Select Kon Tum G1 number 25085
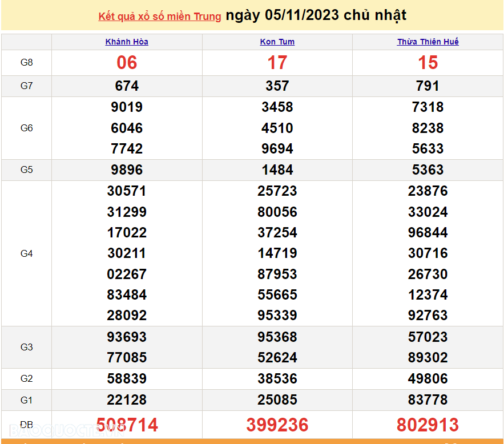 point(277,400)
